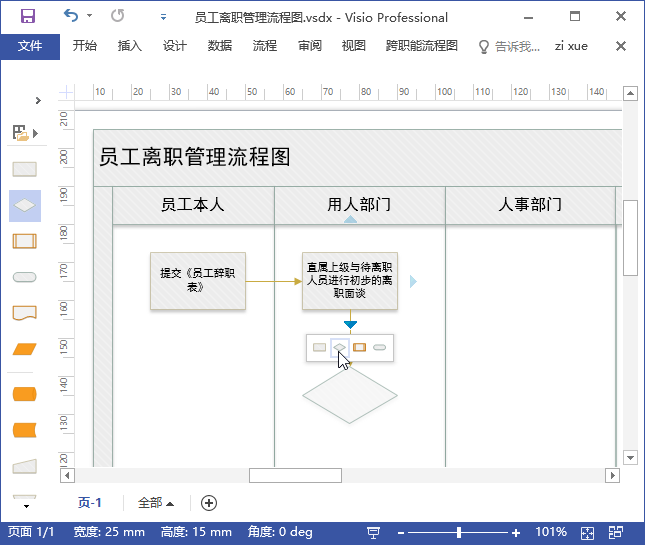Click the horizontal scrollbar right arrow
The width and height of the screenshot is (645, 545).
[x=612, y=475]
